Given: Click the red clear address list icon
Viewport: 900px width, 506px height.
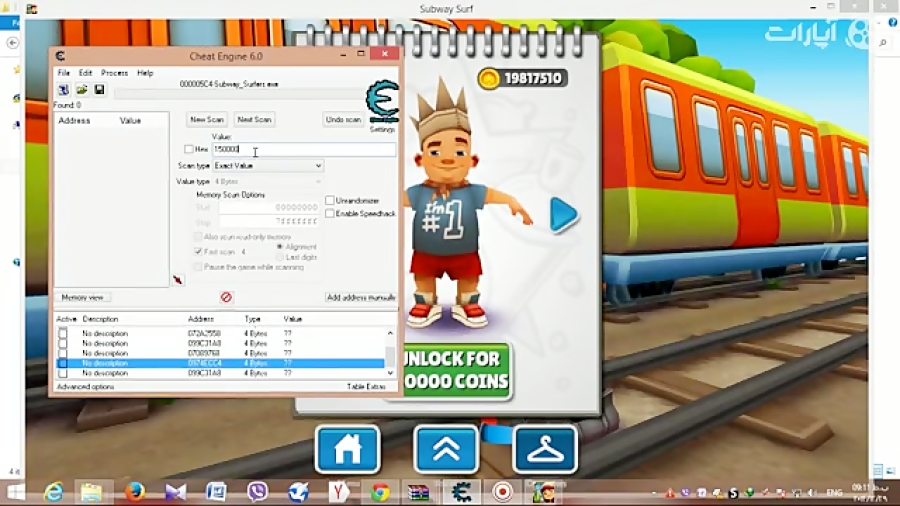Looking at the screenshot, I should pos(226,297).
